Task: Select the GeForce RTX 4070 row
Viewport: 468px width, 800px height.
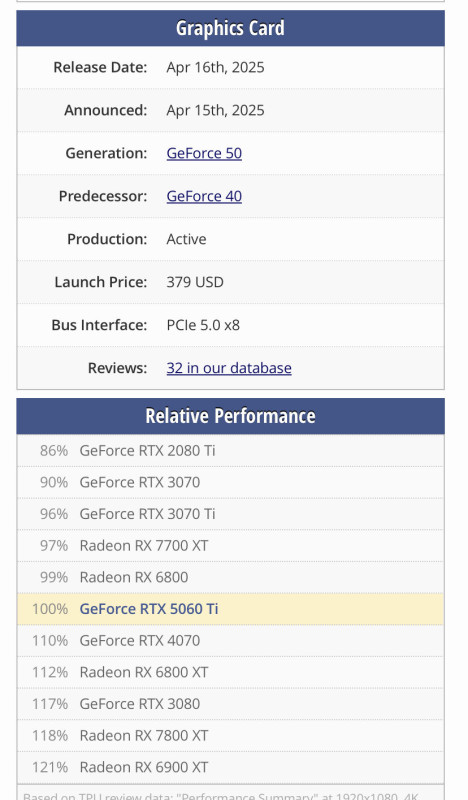Action: (x=231, y=640)
